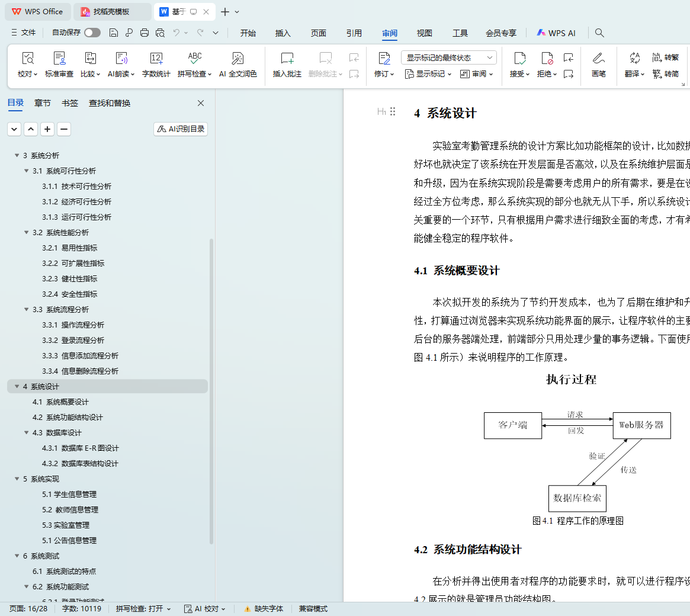Switch to the 插入 ribbon tab
The image size is (690, 616).
click(x=283, y=33)
